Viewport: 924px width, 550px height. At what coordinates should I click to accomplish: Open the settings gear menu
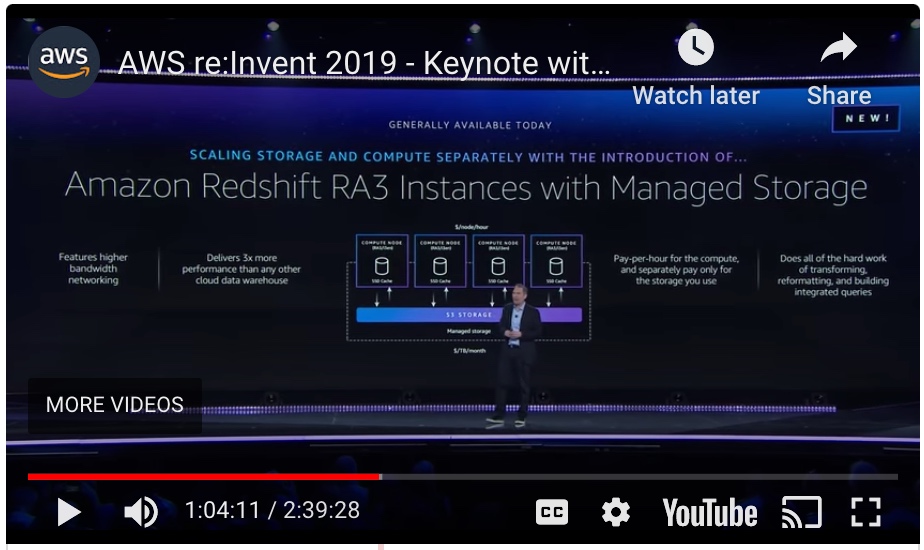click(x=615, y=512)
